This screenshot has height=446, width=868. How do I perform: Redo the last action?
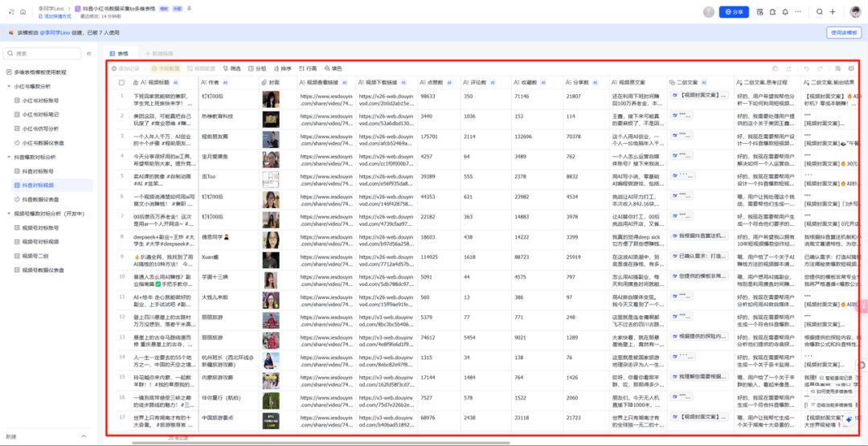click(x=820, y=68)
